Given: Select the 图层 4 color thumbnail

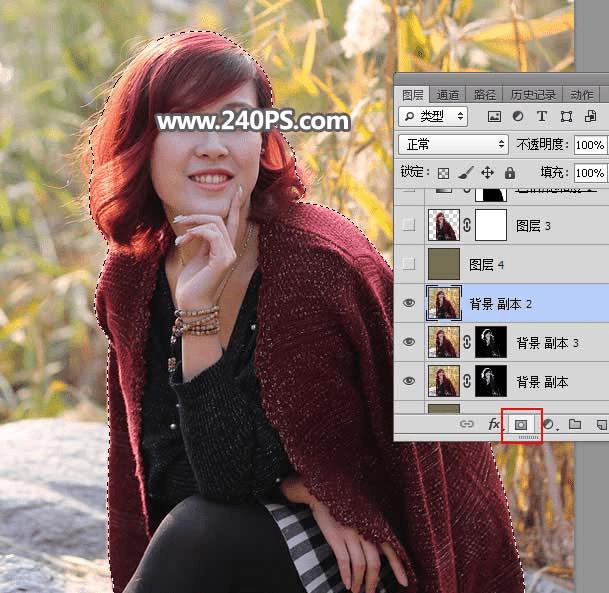Looking at the screenshot, I should pyautogui.click(x=444, y=264).
